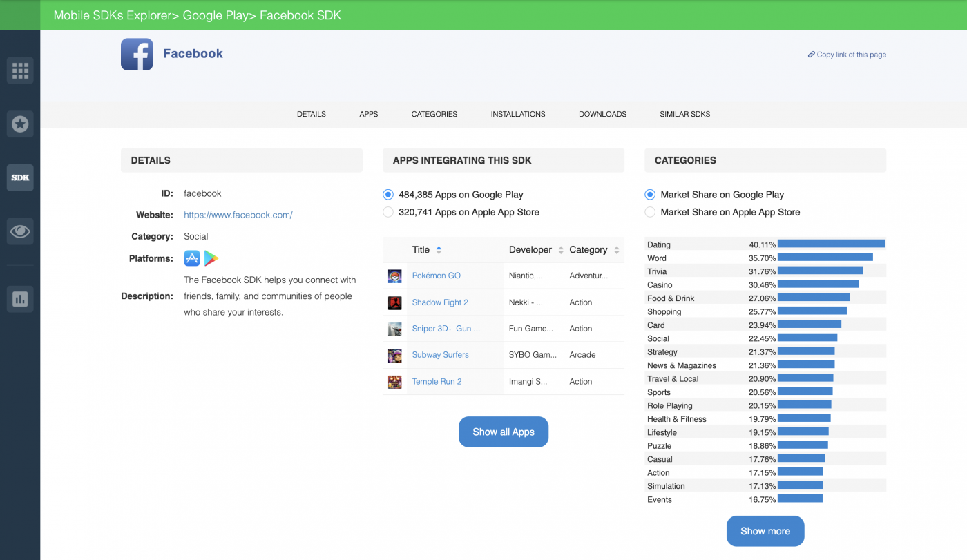Open the apps grid sidebar icon
The image size is (967, 560).
coord(20,70)
